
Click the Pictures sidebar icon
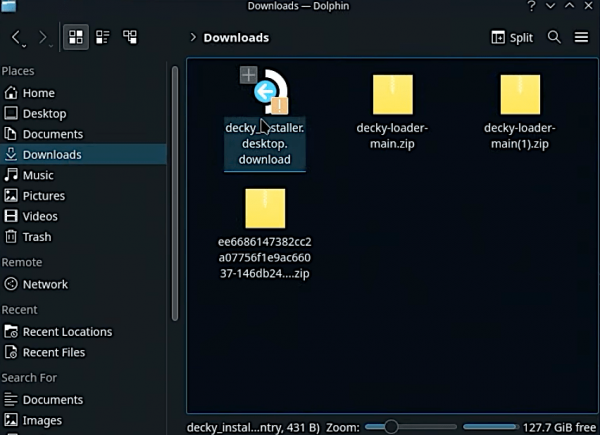point(11,195)
